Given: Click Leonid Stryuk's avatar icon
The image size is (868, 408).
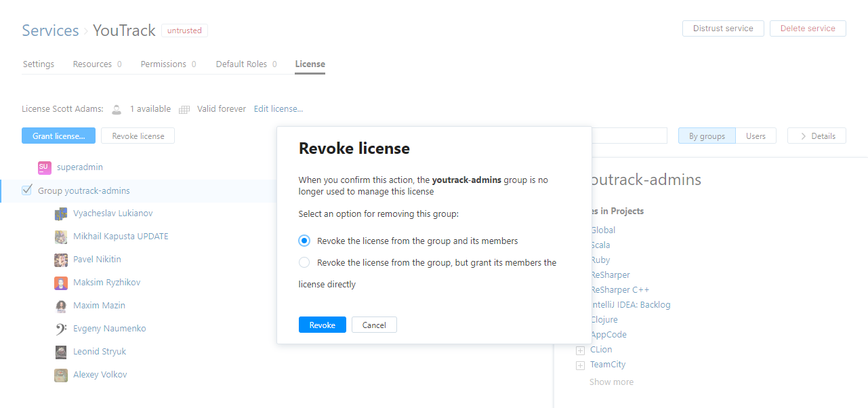Looking at the screenshot, I should 61,352.
